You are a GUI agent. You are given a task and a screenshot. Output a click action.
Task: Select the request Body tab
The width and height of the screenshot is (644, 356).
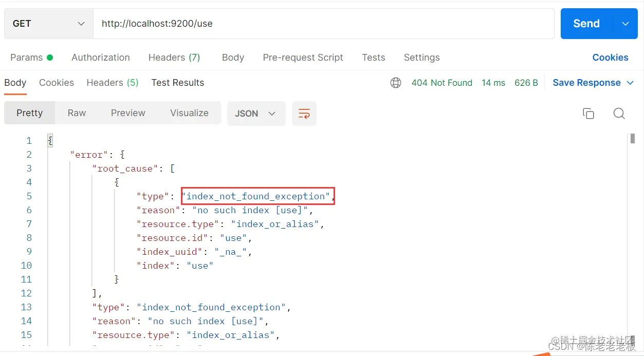[233, 58]
